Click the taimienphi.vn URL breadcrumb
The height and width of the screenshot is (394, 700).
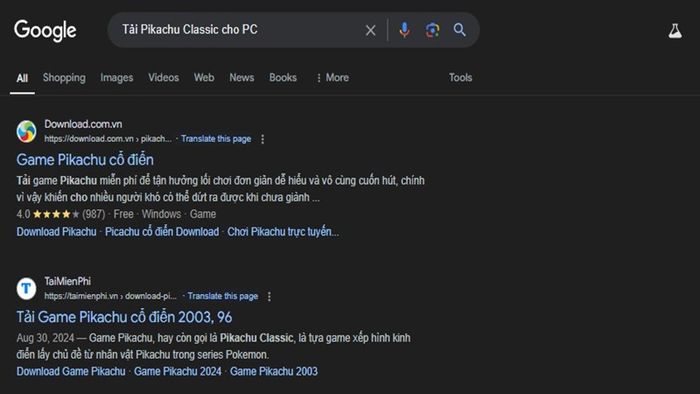pos(110,296)
